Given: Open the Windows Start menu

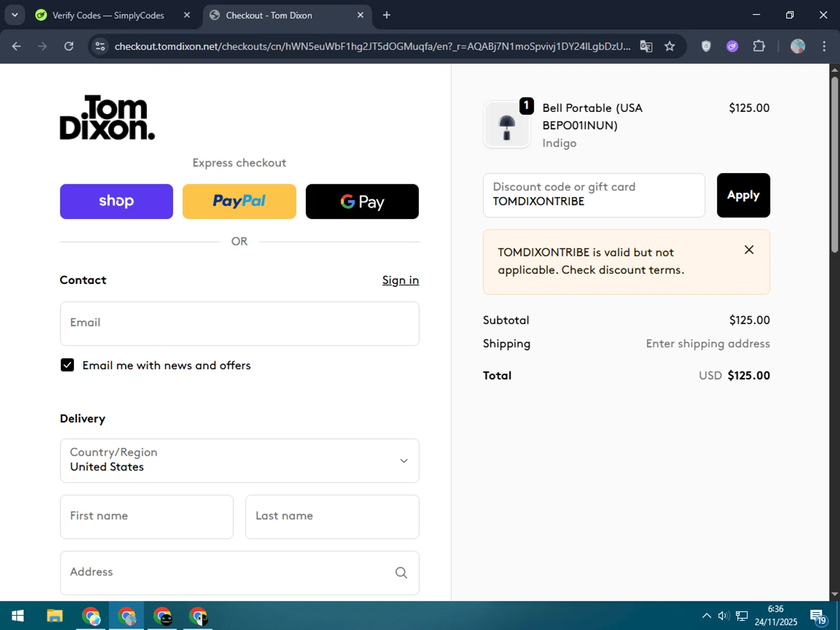Looking at the screenshot, I should point(17,616).
